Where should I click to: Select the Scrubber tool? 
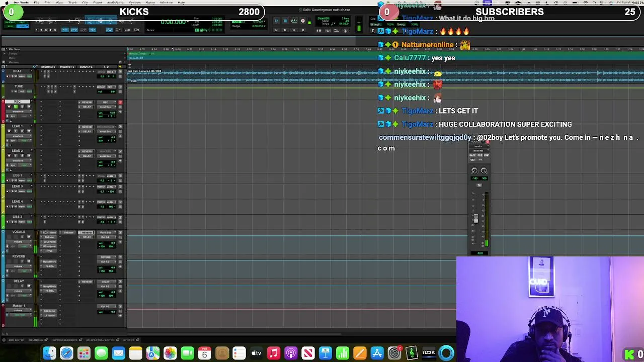pyautogui.click(x=121, y=21)
